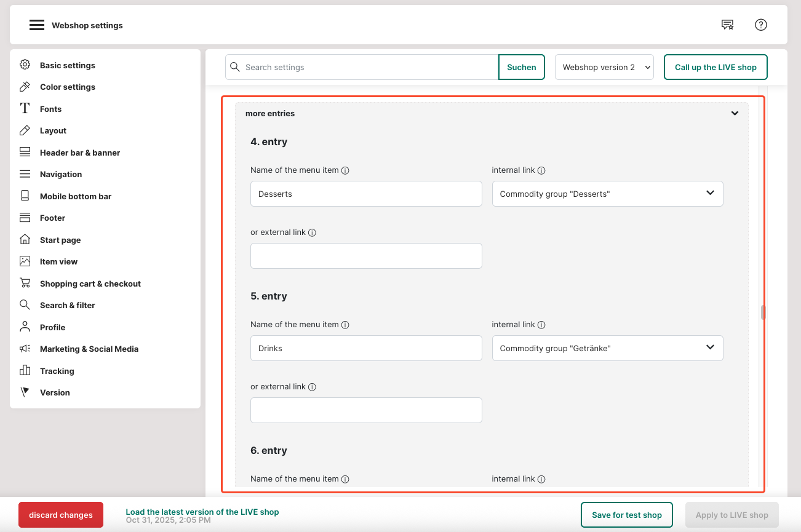Click info icon beside 4. entry internal link
The image size is (801, 532).
(541, 170)
